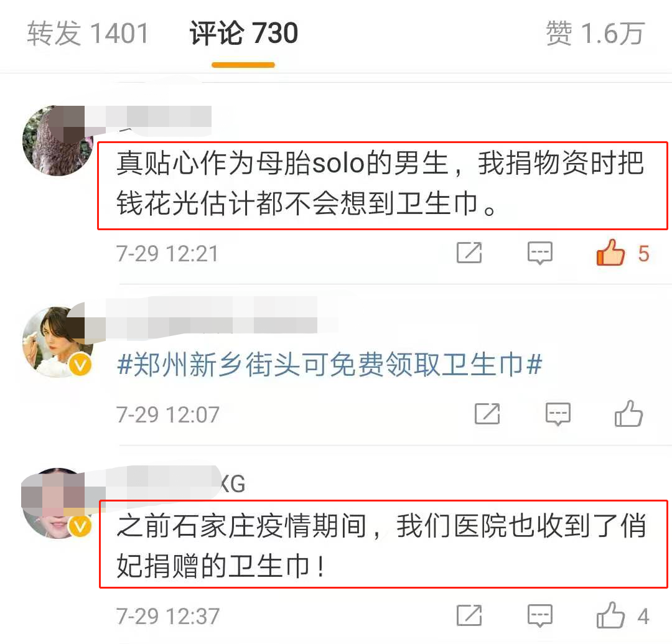Select the 评论 730 tab
The height and width of the screenshot is (644, 672).
coord(243,33)
